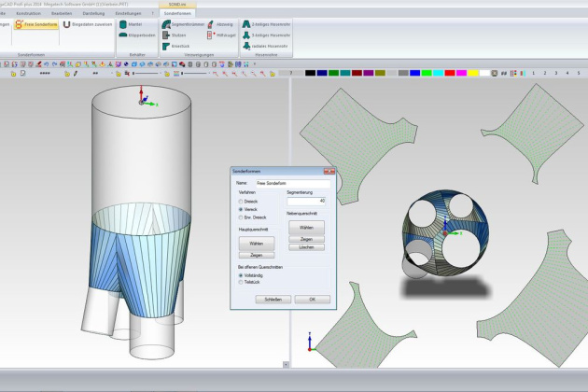Click the Segmentierung value field

[306, 201]
